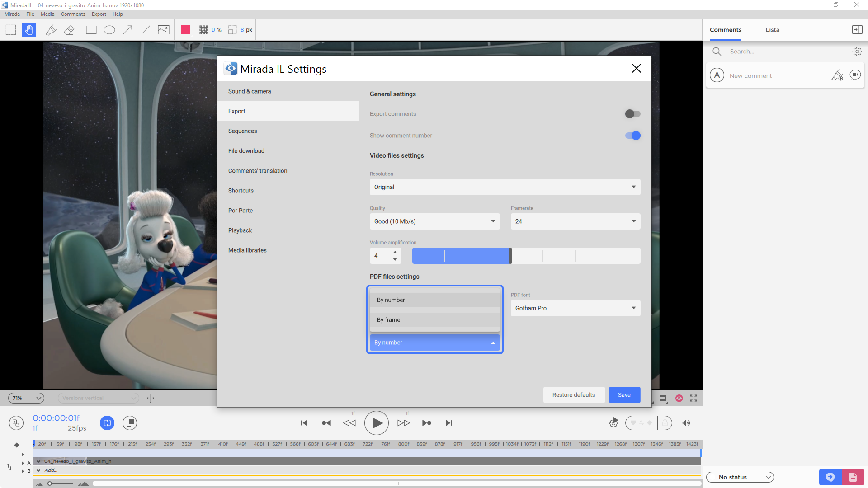Collapse the comments side panel
Image resolution: width=868 pixels, height=488 pixels.
pos(857,30)
